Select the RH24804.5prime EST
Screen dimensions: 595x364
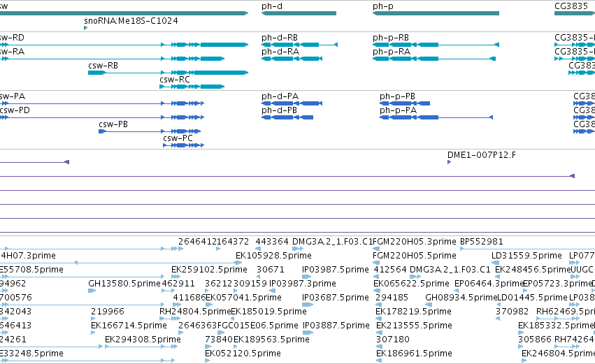click(x=195, y=312)
